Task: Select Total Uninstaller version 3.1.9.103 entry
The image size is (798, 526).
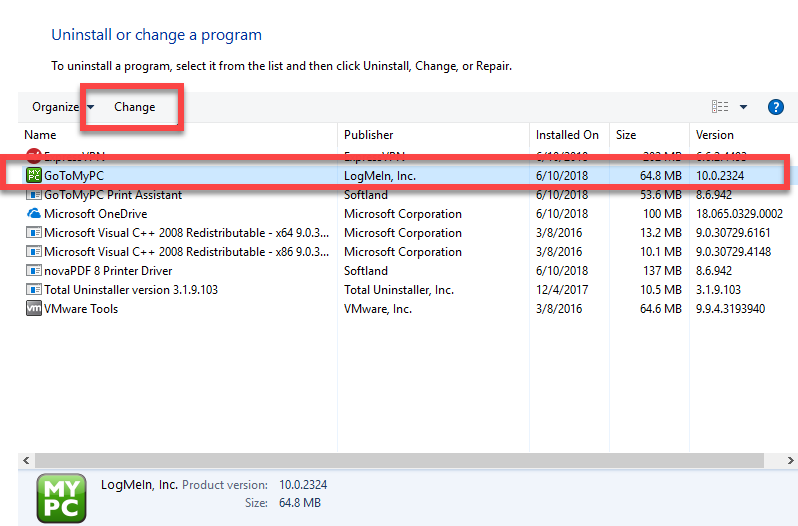Action: (x=131, y=289)
